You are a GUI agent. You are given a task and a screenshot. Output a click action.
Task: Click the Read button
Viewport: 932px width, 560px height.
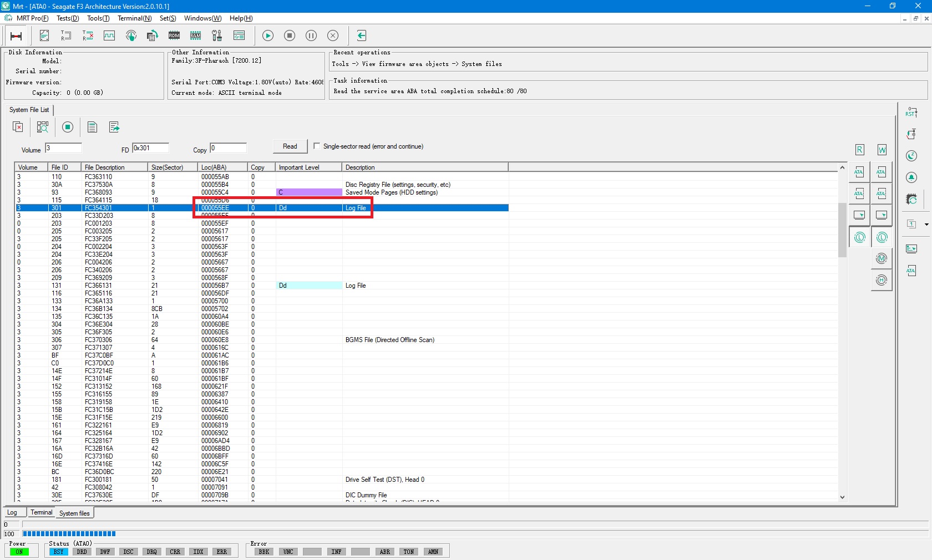(x=290, y=146)
